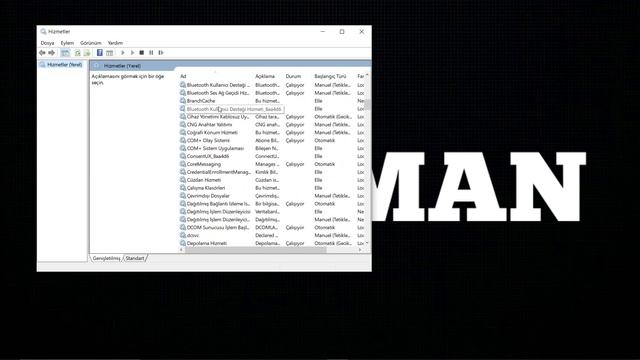Click the Export List toolbar icon

coord(87,53)
